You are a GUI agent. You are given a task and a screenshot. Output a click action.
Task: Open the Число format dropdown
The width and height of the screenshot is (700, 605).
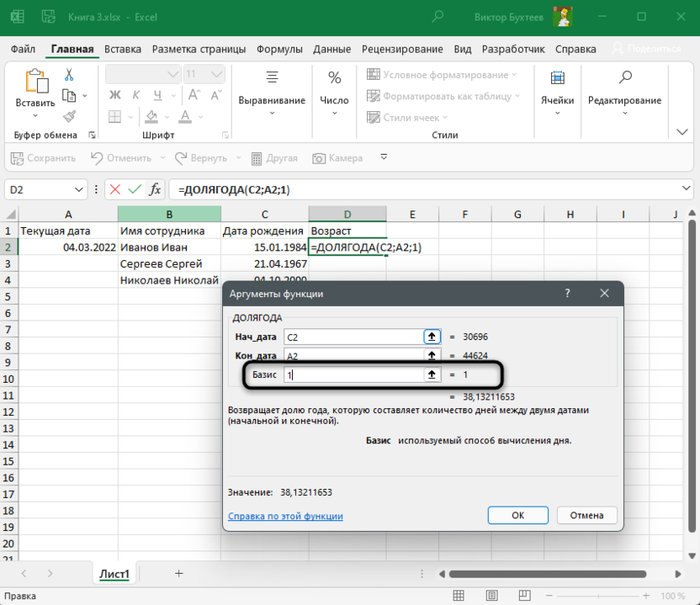pyautogui.click(x=334, y=100)
